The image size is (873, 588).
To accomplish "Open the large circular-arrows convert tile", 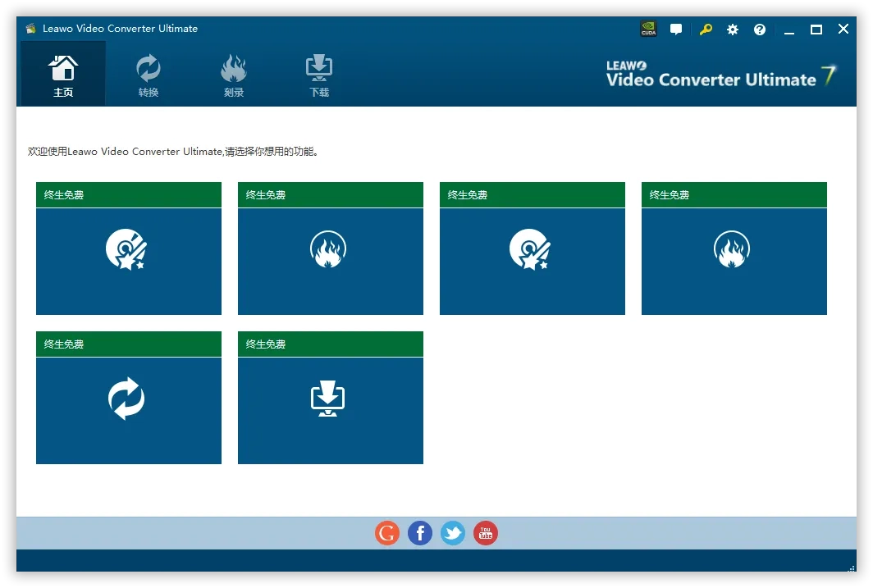I will (x=129, y=398).
